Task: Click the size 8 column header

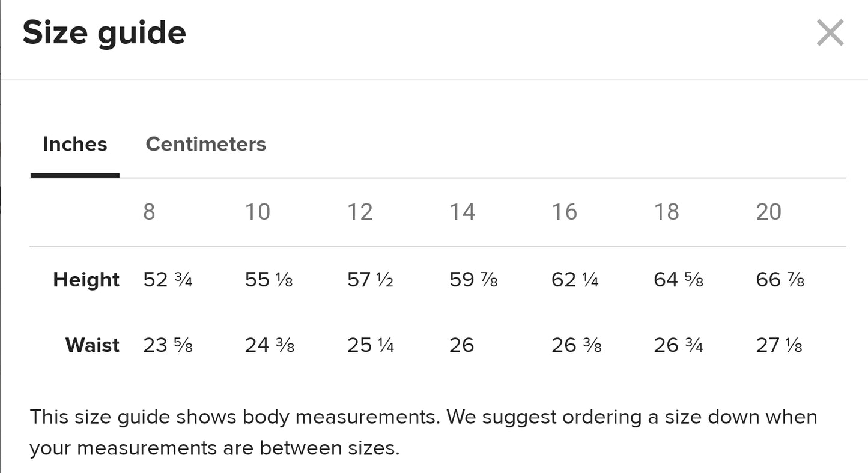Action: coord(149,212)
